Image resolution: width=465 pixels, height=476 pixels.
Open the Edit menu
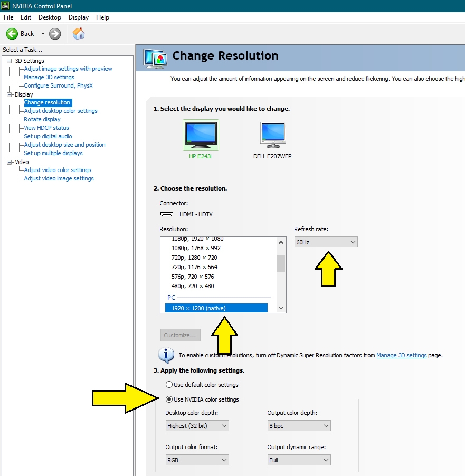pyautogui.click(x=26, y=17)
